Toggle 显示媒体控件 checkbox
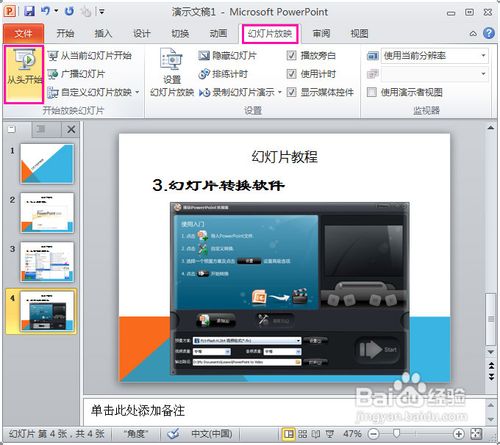 pos(291,92)
